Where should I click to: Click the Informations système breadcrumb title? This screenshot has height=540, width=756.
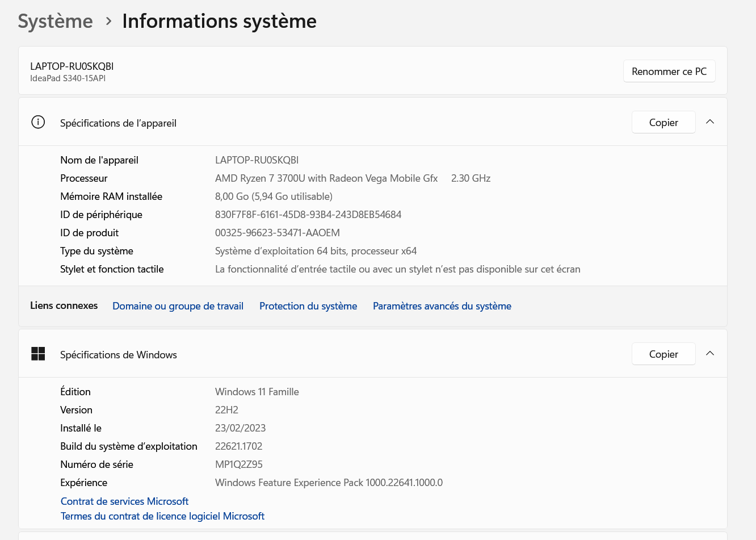tap(219, 21)
